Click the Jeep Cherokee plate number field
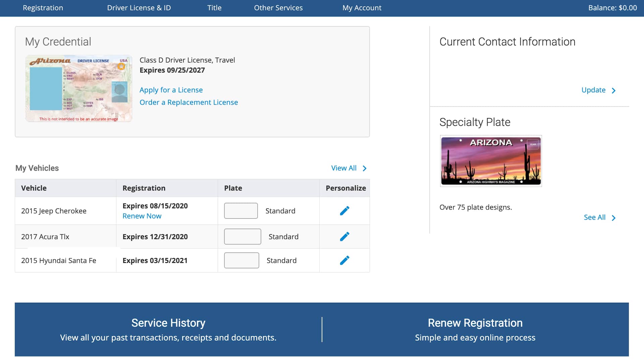644x362 pixels. [x=241, y=210]
